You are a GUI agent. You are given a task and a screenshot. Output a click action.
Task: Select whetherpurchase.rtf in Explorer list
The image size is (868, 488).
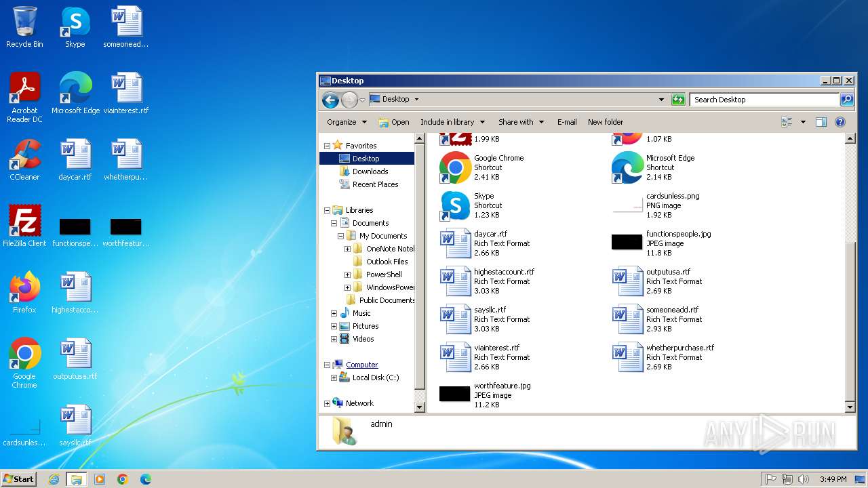663,357
